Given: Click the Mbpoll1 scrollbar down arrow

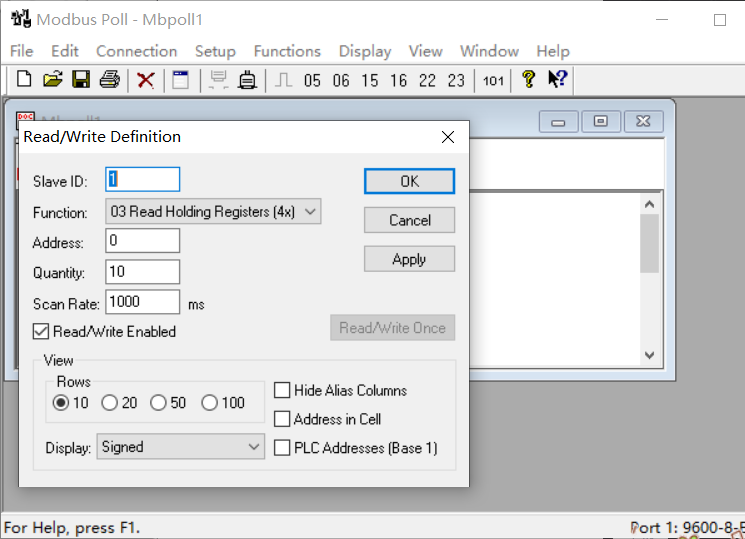Looking at the screenshot, I should tap(649, 355).
